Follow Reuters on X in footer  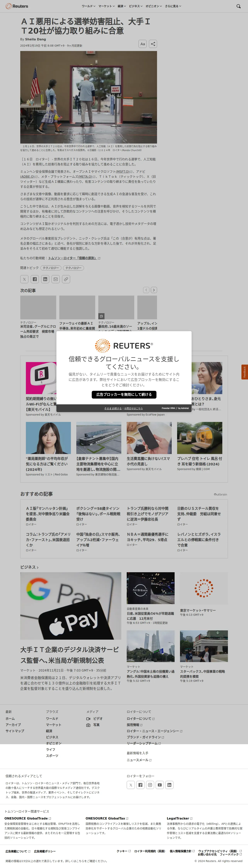pyautogui.click(x=131, y=785)
